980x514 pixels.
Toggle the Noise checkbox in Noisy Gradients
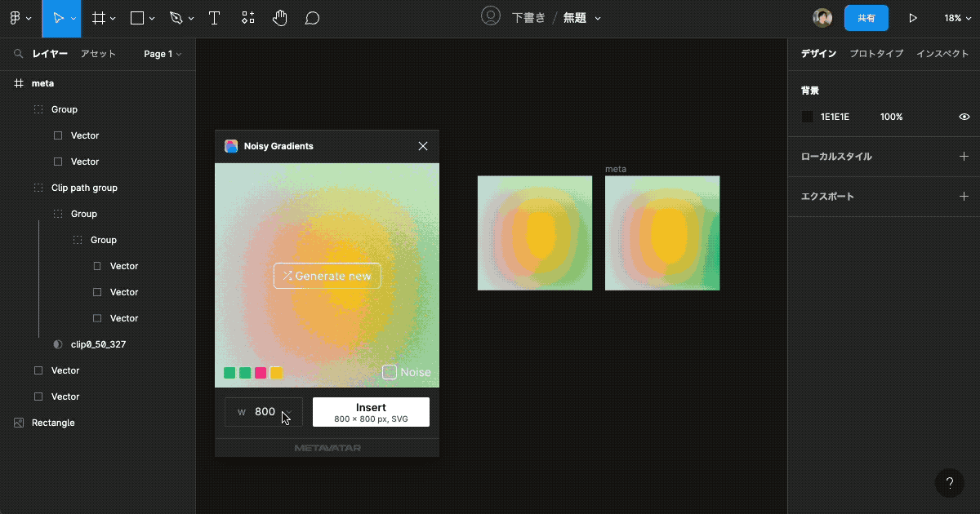click(389, 372)
